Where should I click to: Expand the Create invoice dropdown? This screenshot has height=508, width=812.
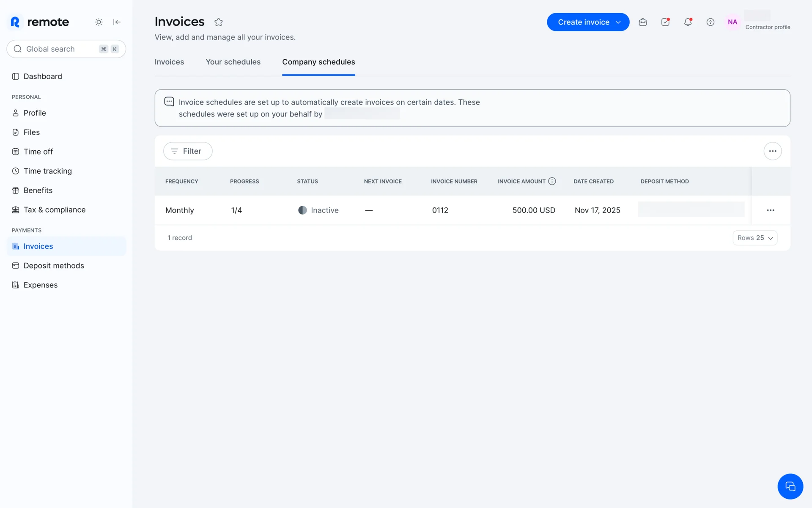[618, 22]
